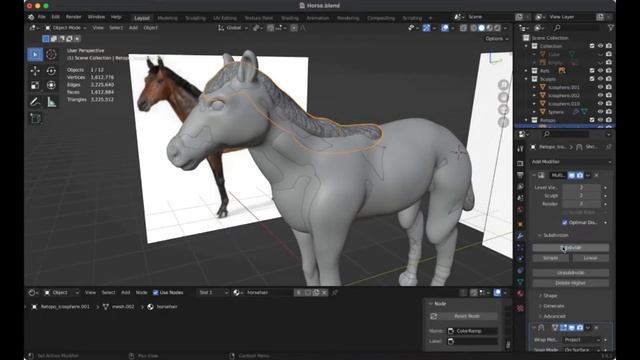Open the Global transform orientation dropdown
The width and height of the screenshot is (640, 360).
[x=233, y=28]
